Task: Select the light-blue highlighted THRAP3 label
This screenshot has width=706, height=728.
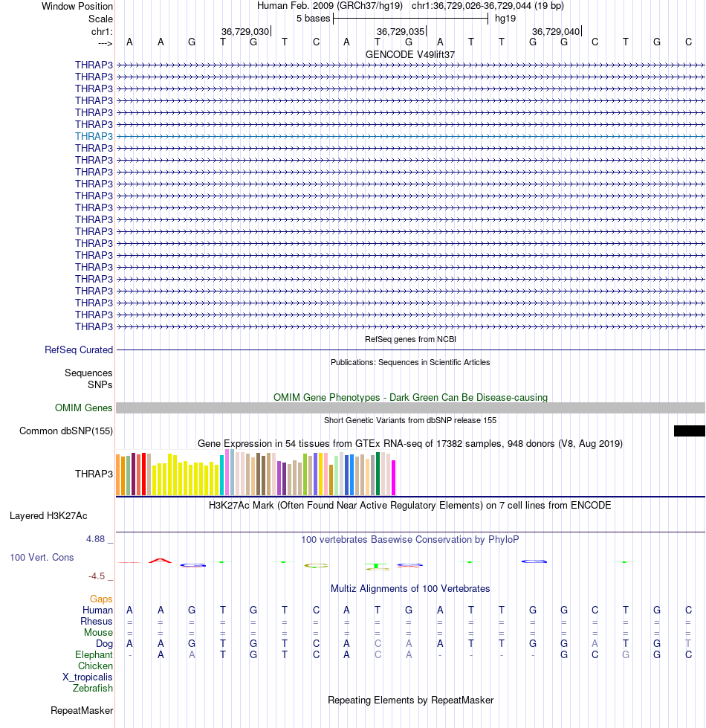Action: 94,136
